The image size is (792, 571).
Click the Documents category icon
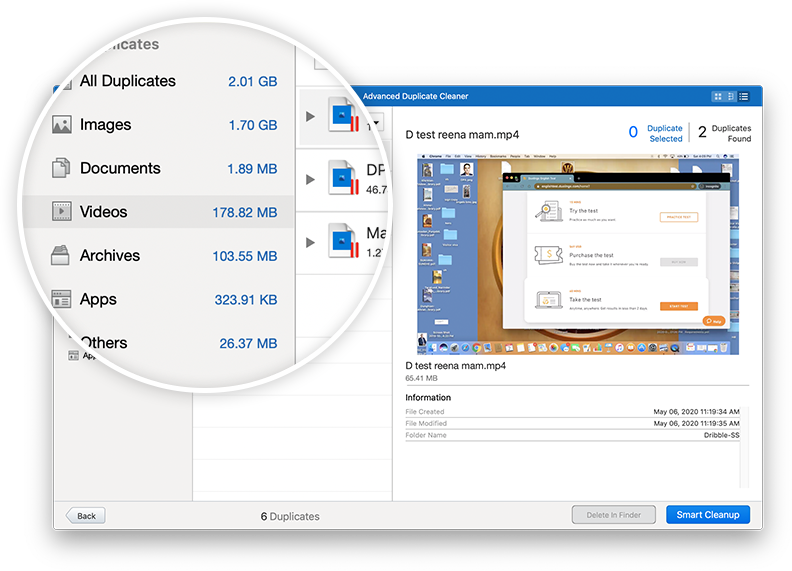pyautogui.click(x=61, y=168)
